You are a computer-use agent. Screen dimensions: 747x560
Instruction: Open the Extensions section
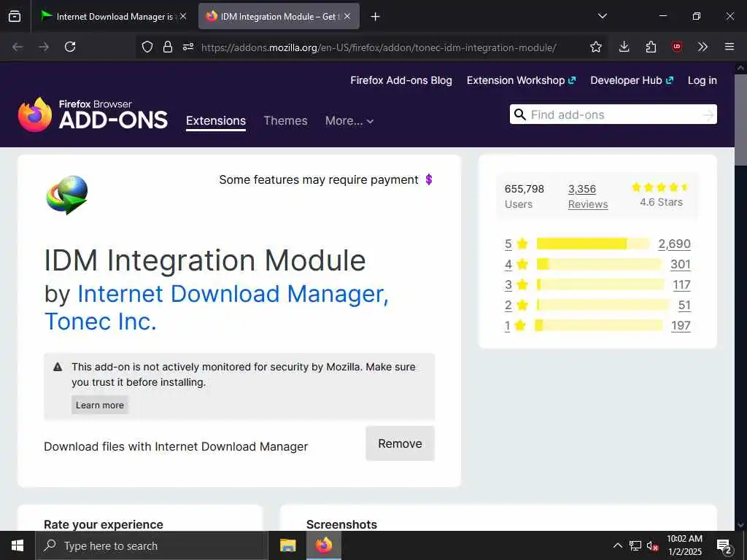click(x=216, y=121)
